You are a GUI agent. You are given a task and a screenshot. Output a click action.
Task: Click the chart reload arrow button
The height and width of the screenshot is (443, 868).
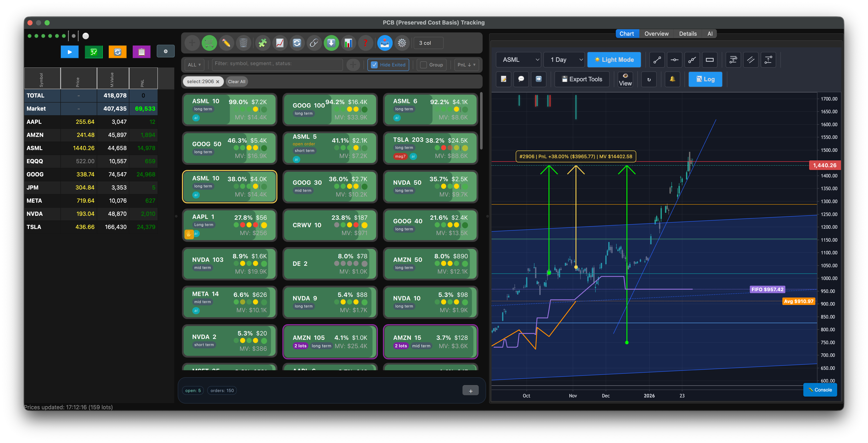[649, 79]
